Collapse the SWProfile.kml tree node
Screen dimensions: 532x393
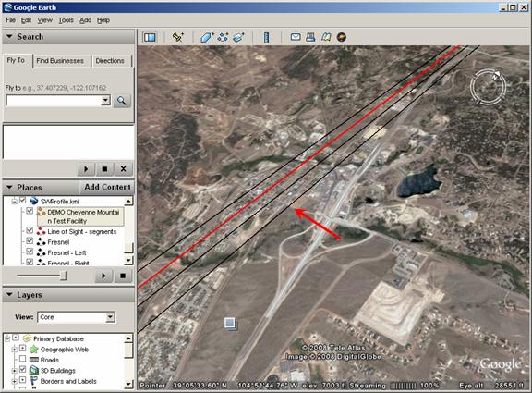click(x=14, y=202)
